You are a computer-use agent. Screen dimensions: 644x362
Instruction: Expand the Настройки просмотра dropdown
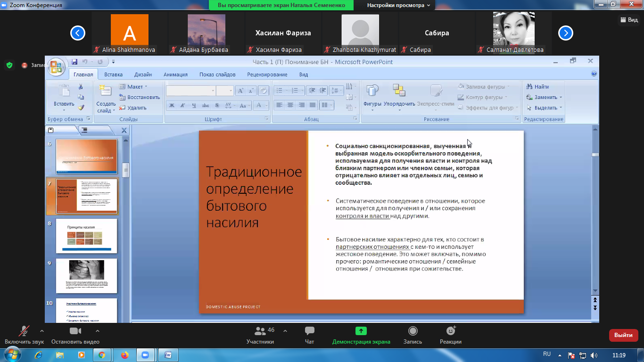(398, 5)
